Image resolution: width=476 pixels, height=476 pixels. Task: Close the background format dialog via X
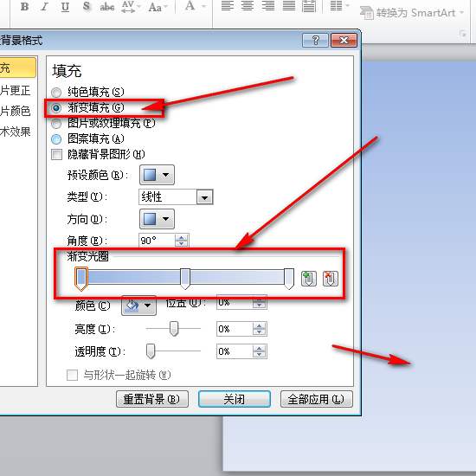coord(344,40)
